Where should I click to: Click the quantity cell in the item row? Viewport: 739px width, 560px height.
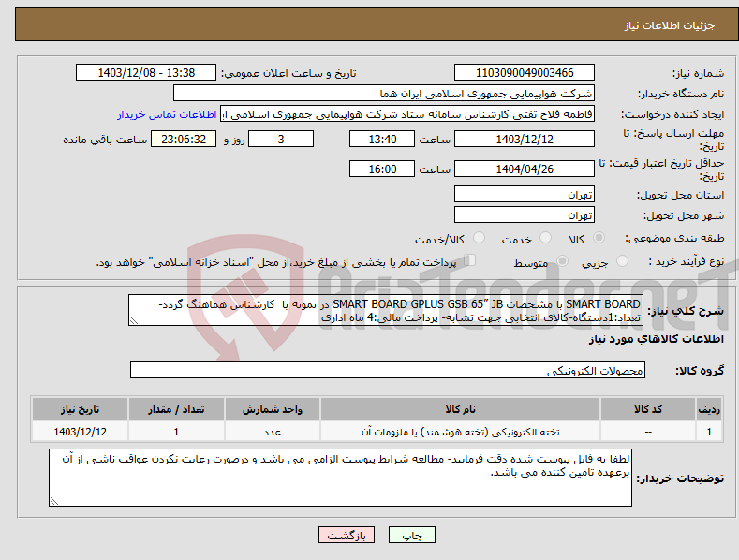coord(176,432)
